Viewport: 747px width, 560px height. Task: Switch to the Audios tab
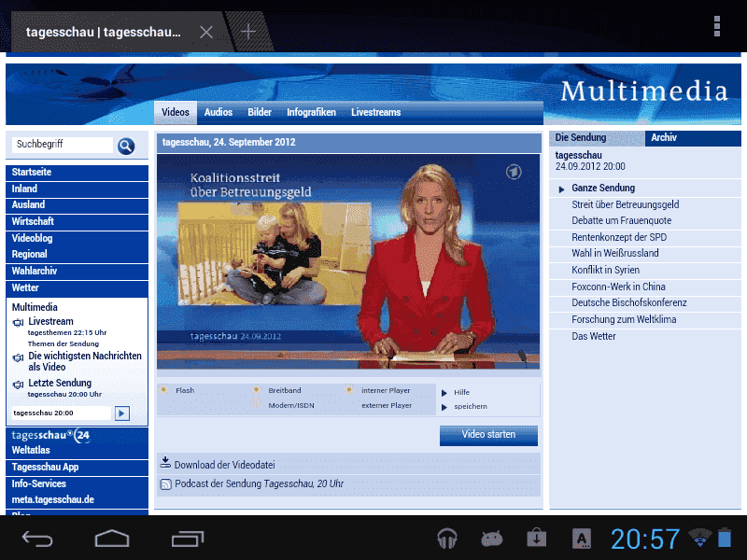[x=218, y=112]
